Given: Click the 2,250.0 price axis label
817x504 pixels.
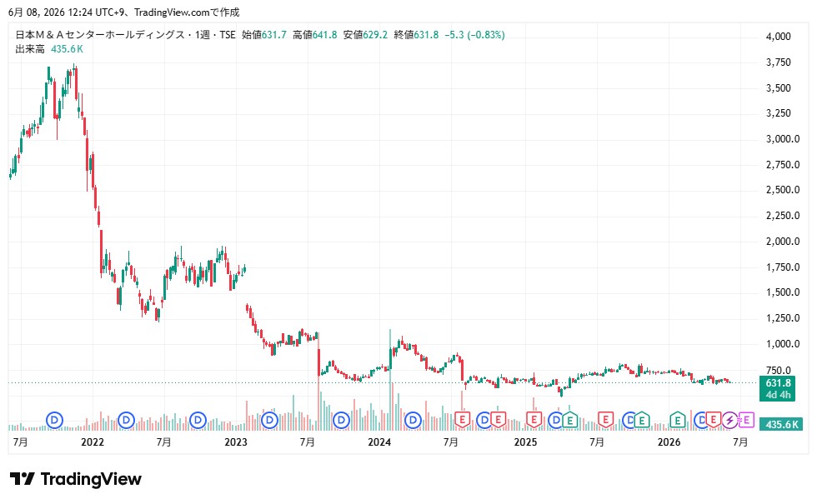Looking at the screenshot, I should pos(783,216).
